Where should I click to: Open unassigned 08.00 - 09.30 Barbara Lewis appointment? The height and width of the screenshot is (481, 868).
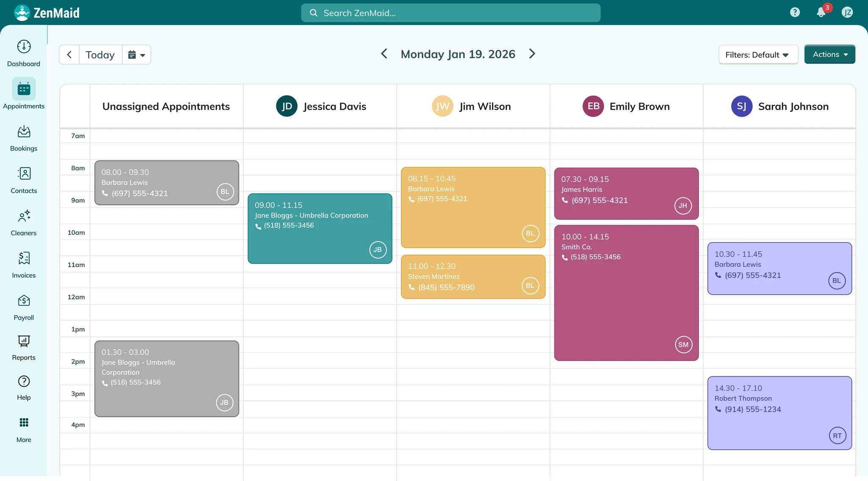click(167, 183)
